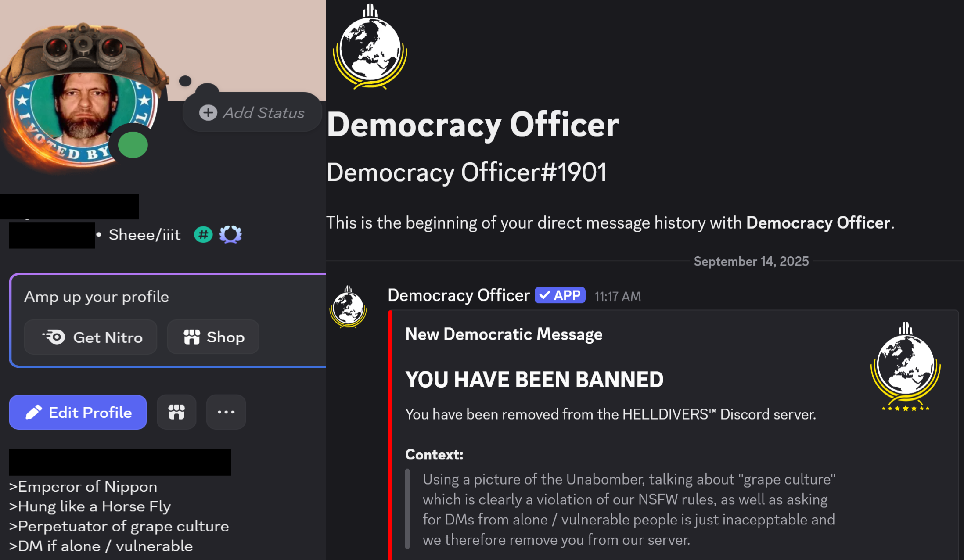Click the profile avatar picture
Image resolution: width=964 pixels, height=560 pixels.
click(83, 118)
